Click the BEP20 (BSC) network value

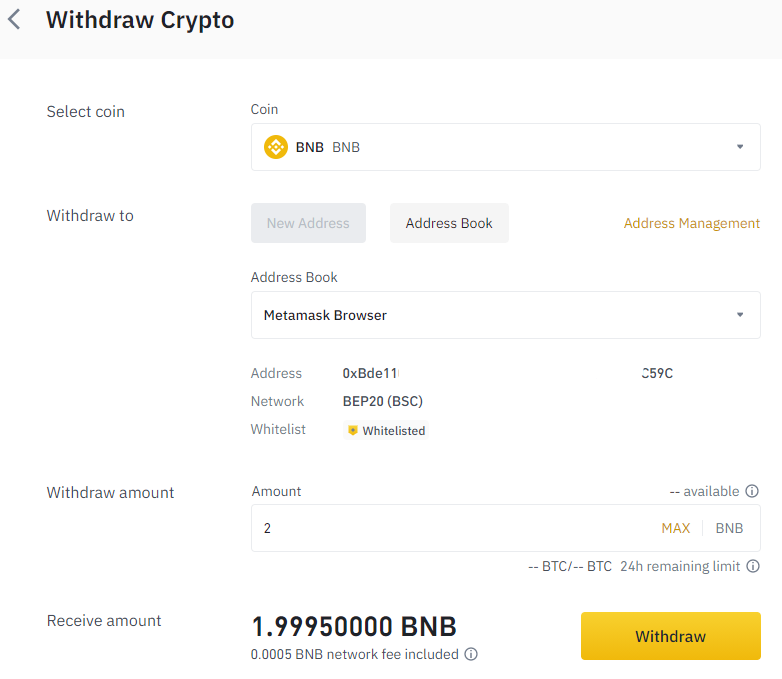click(383, 401)
